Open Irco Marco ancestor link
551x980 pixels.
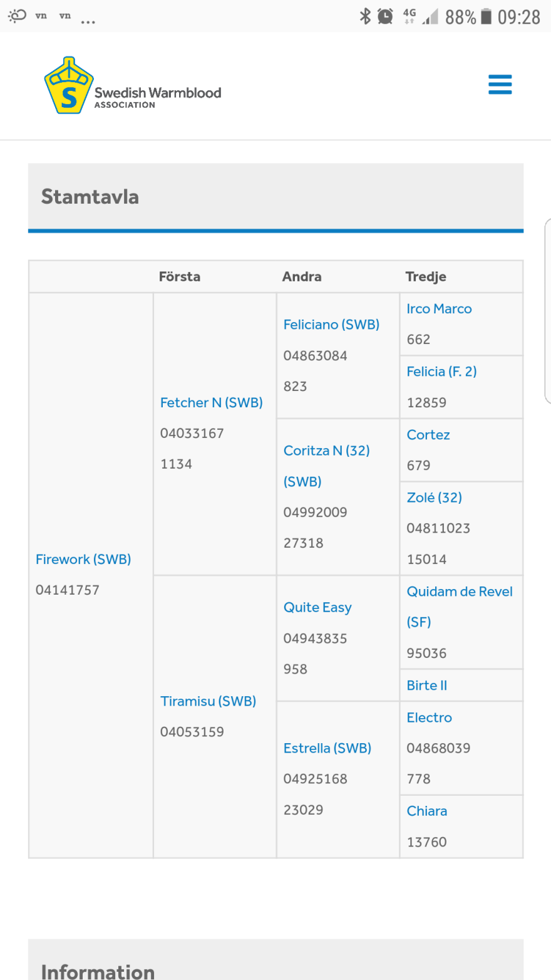coord(439,308)
